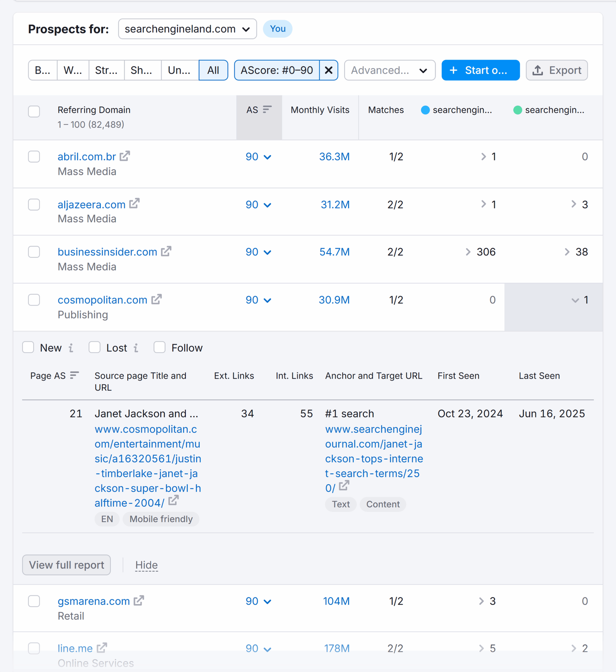Click the AS column sort icon
Image resolution: width=616 pixels, height=672 pixels.
pyautogui.click(x=267, y=110)
